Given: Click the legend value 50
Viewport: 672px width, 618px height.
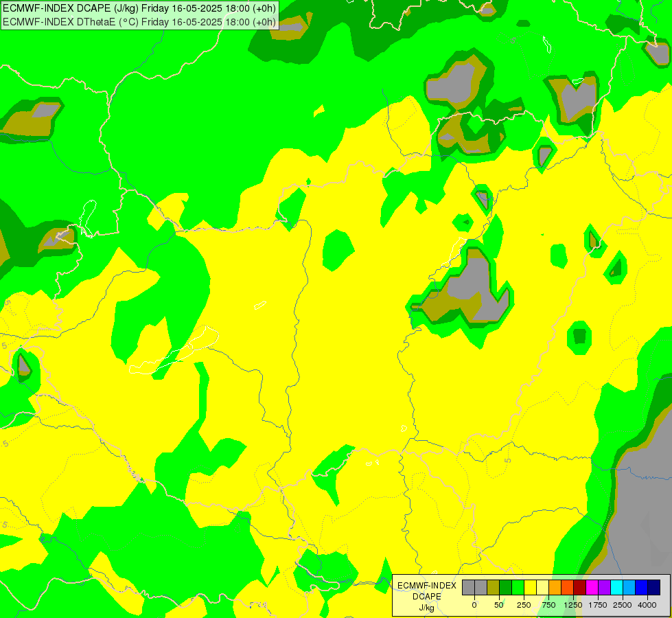Looking at the screenshot, I should [499, 605].
